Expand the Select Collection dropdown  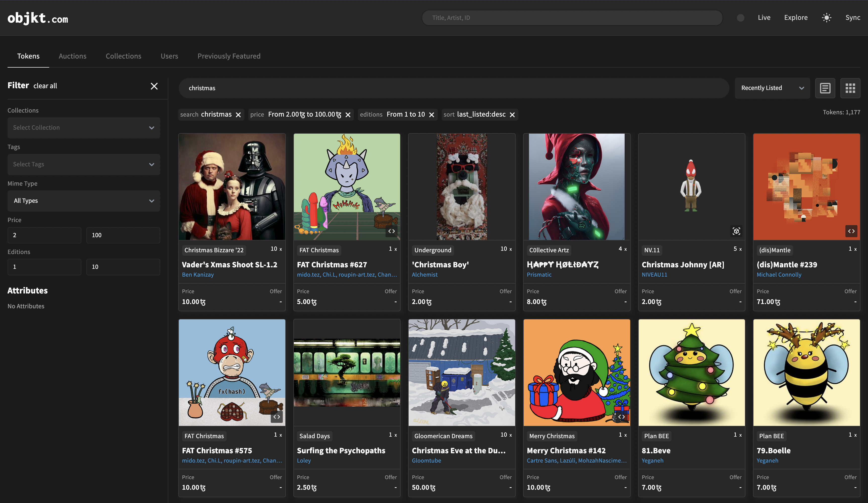pos(83,127)
